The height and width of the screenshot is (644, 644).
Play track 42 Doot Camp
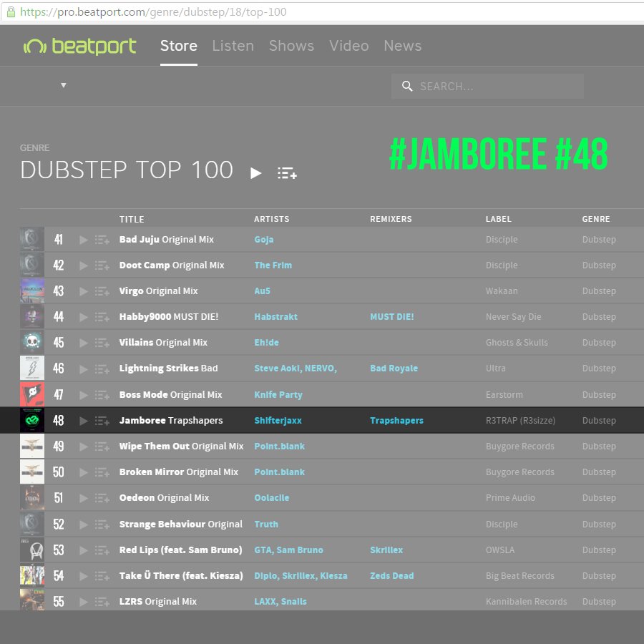click(x=84, y=265)
